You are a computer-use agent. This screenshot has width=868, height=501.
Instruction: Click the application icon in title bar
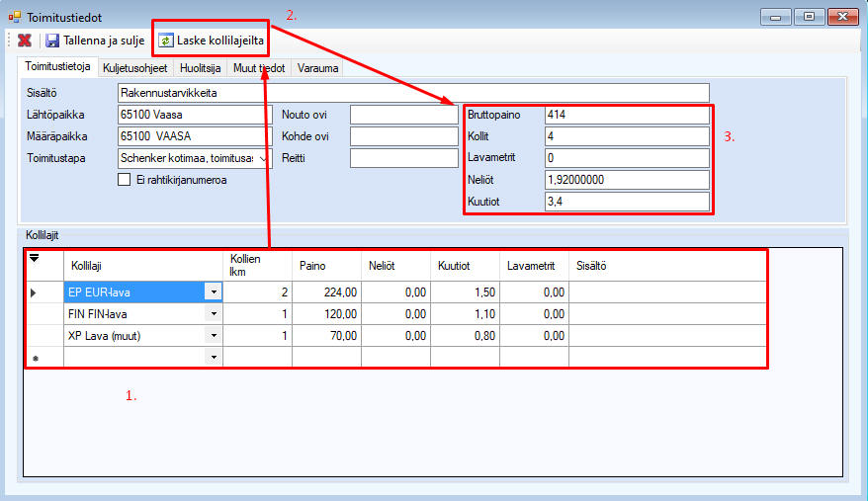coord(13,17)
